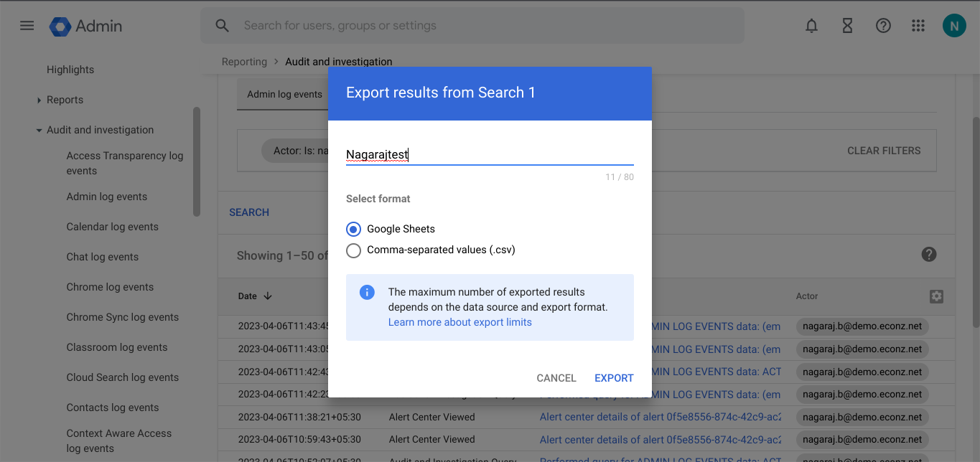This screenshot has height=462, width=980.
Task: Click the results help icon
Action: tap(929, 254)
